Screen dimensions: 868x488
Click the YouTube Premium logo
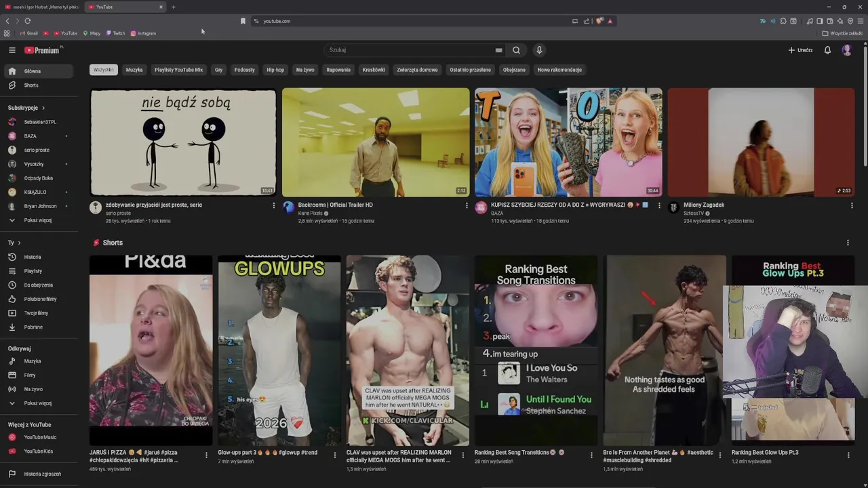click(x=43, y=50)
